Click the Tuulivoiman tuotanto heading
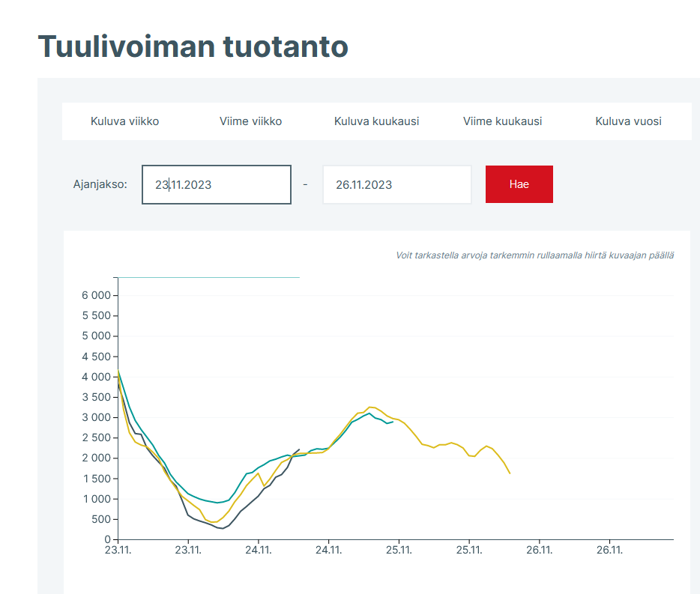The height and width of the screenshot is (594, 700). pos(193,46)
